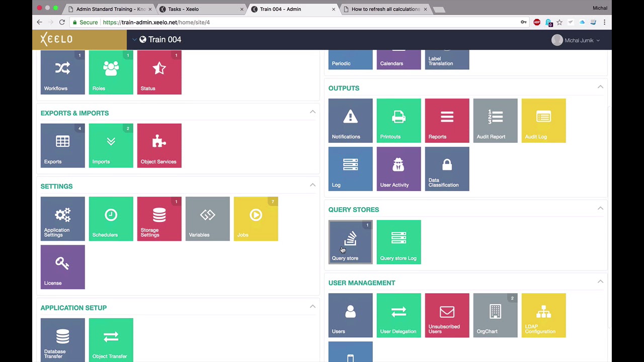Open the Michal Jurnik user dropdown
The image size is (644, 362).
576,40
